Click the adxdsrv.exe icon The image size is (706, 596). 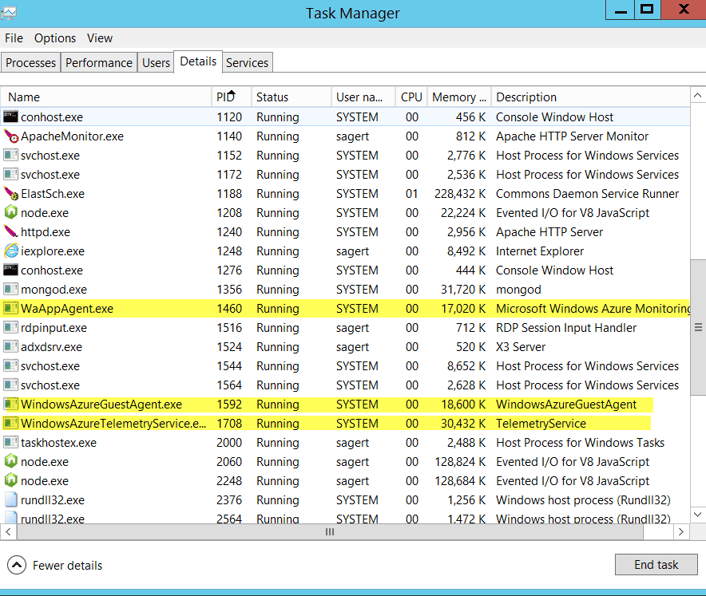click(10, 347)
